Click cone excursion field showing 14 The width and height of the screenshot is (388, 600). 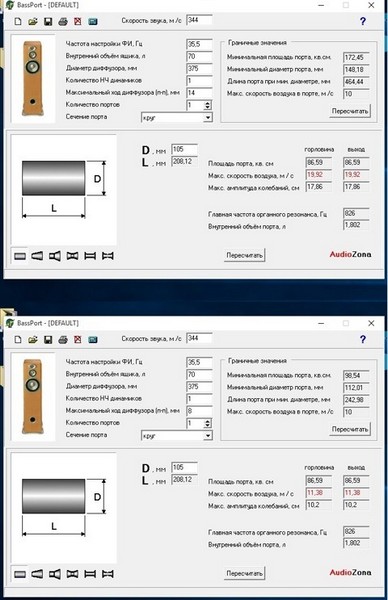tap(199, 93)
